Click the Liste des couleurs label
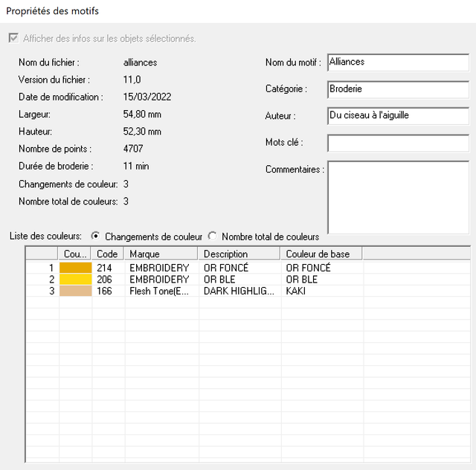The height and width of the screenshot is (470, 476). pos(45,236)
